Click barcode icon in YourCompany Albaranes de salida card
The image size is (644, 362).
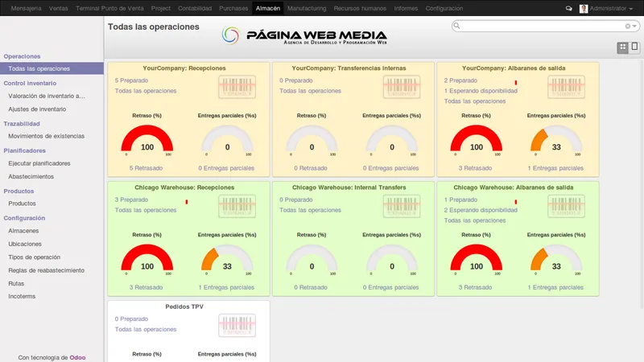click(x=567, y=87)
